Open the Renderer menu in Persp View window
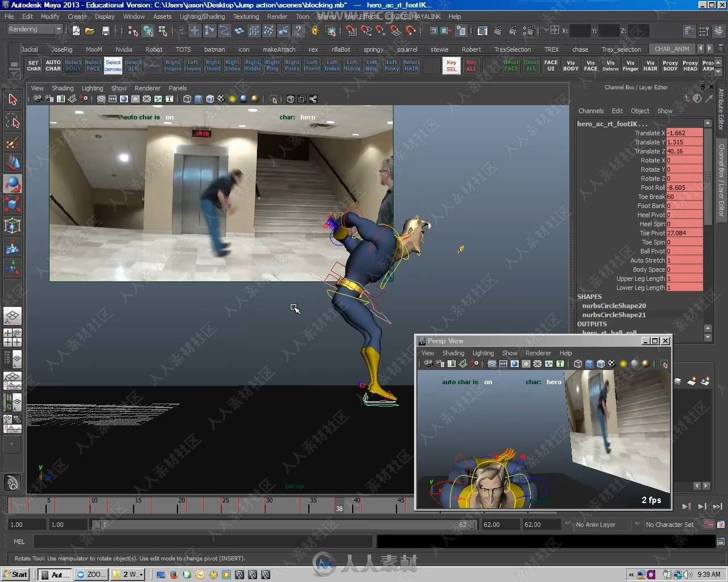 [x=538, y=353]
